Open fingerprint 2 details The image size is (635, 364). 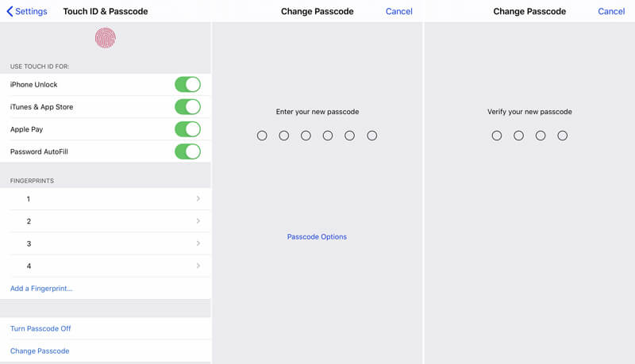(x=106, y=221)
